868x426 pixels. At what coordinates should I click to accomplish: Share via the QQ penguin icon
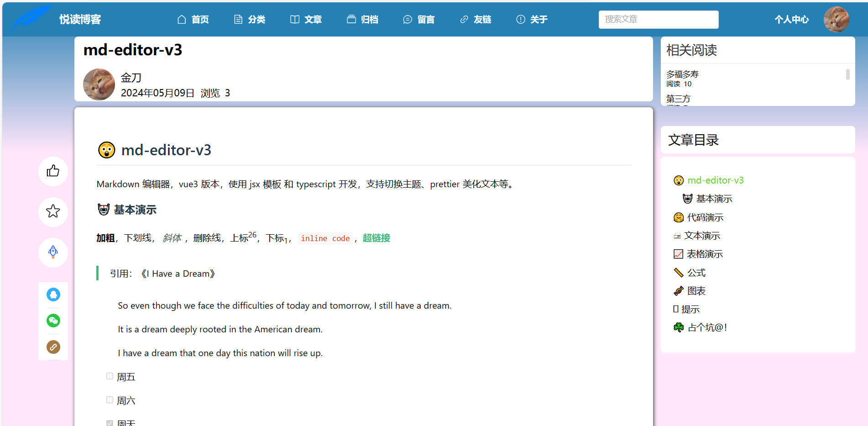point(53,295)
